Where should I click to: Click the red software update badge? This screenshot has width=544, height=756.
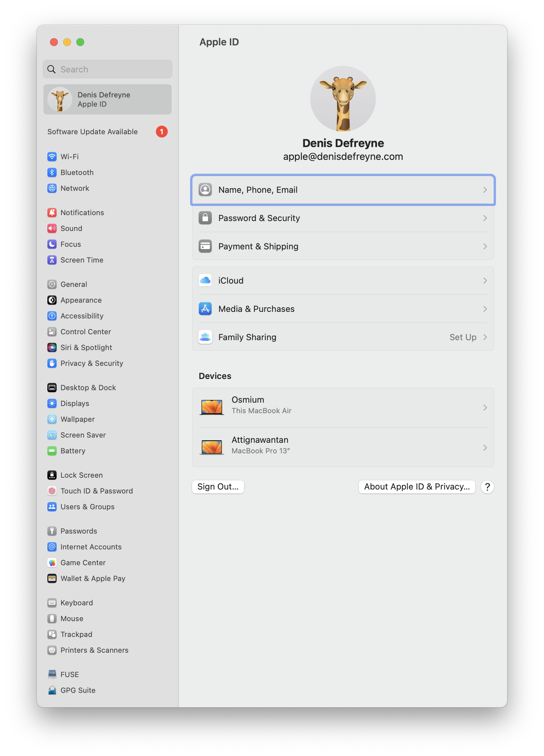coord(162,132)
